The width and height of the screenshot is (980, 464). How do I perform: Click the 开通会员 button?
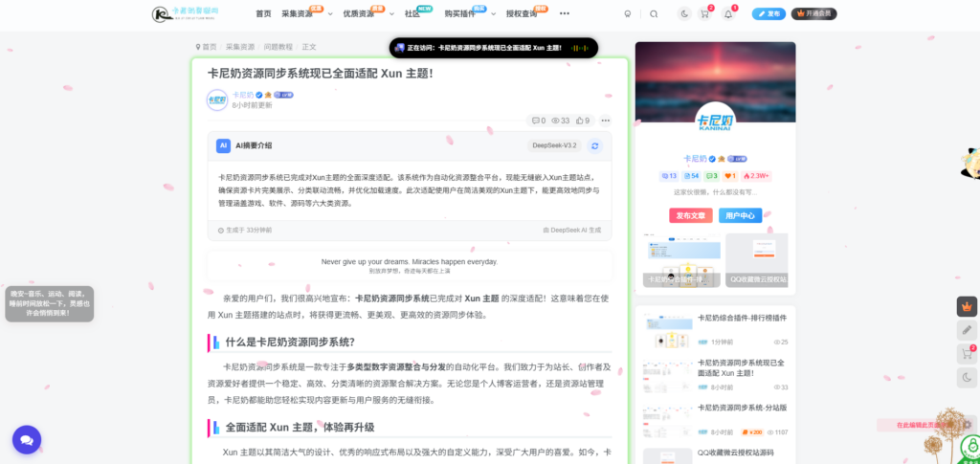(x=813, y=13)
